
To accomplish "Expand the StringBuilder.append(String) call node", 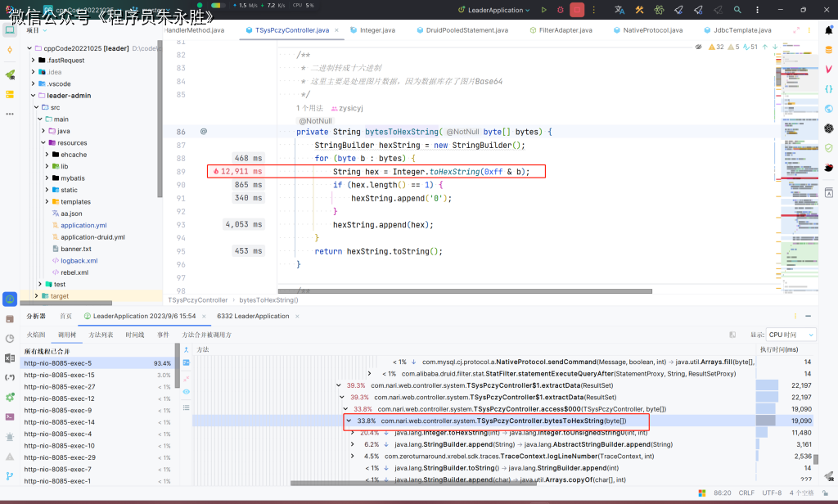I will pyautogui.click(x=352, y=444).
